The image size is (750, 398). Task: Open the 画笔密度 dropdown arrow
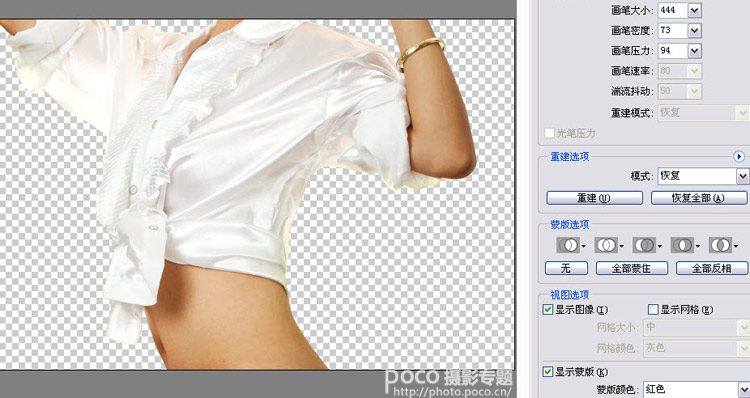coord(695,31)
